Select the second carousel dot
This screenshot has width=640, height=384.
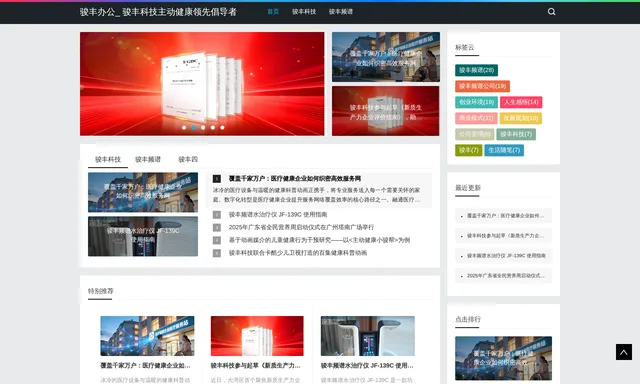(x=193, y=127)
